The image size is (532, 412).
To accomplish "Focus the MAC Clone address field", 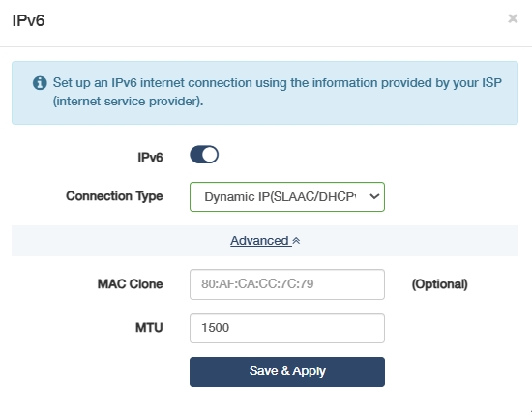I will pos(287,284).
